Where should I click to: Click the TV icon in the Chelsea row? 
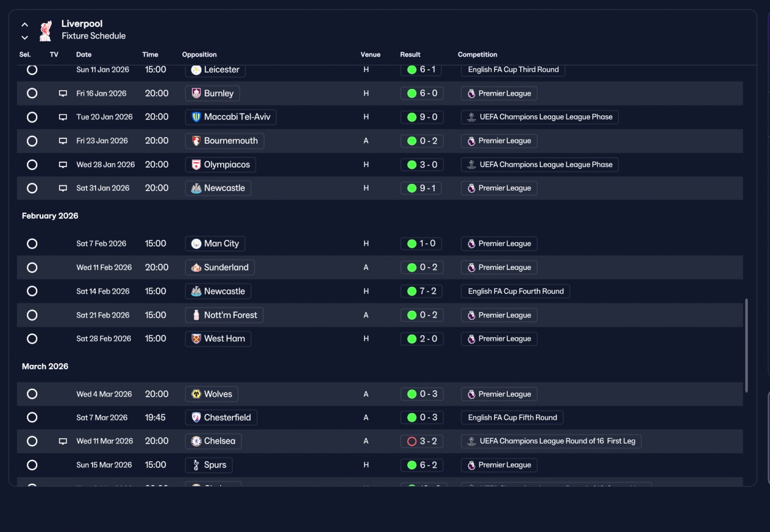click(x=63, y=441)
